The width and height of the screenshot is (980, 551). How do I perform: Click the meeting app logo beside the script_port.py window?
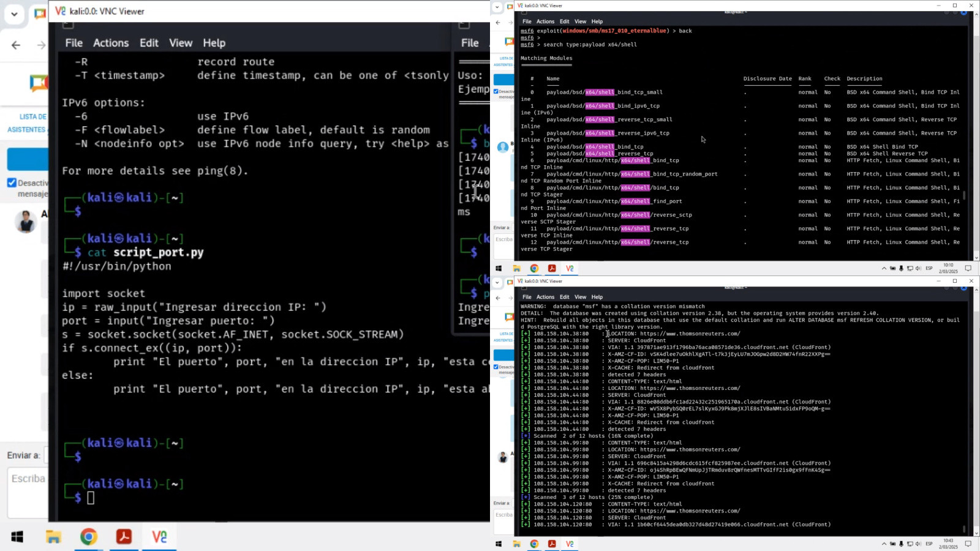tap(39, 83)
